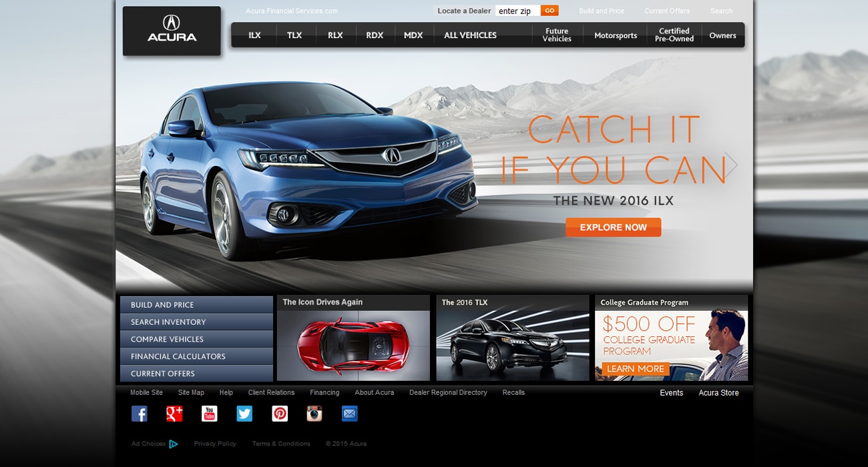Viewport: 868px width, 467px height.
Task: Select RDX in the vehicle nav bar
Action: pyautogui.click(x=375, y=35)
